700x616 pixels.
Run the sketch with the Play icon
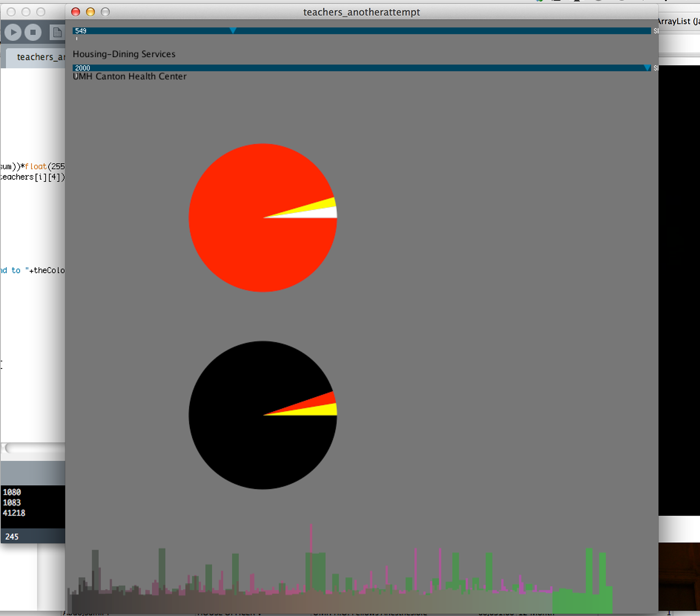tap(13, 33)
